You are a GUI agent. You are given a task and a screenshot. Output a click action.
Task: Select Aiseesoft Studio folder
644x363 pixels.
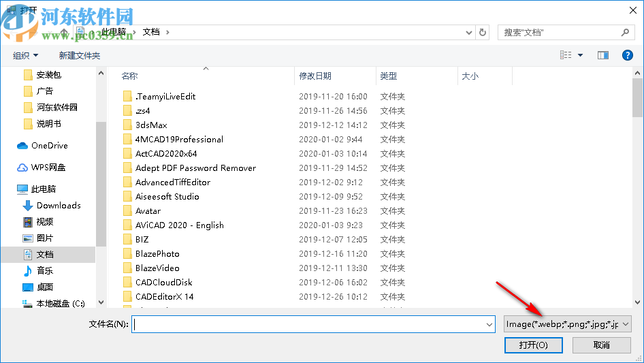click(167, 197)
